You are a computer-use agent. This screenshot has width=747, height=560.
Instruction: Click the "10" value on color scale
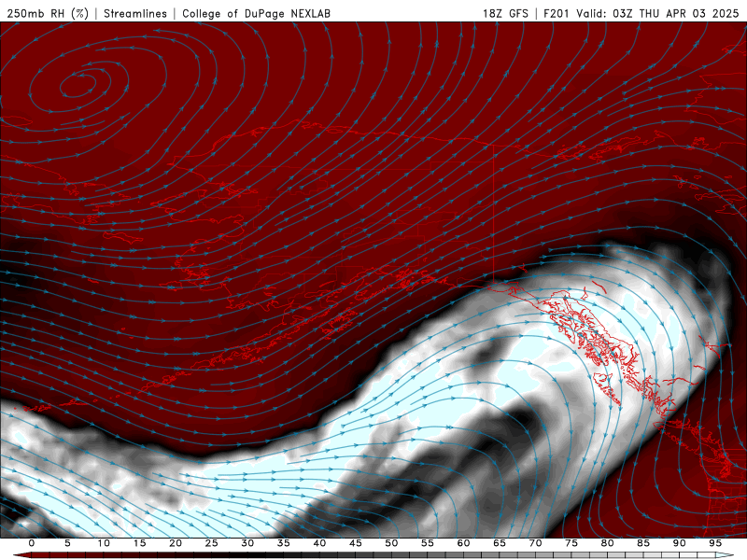point(104,543)
